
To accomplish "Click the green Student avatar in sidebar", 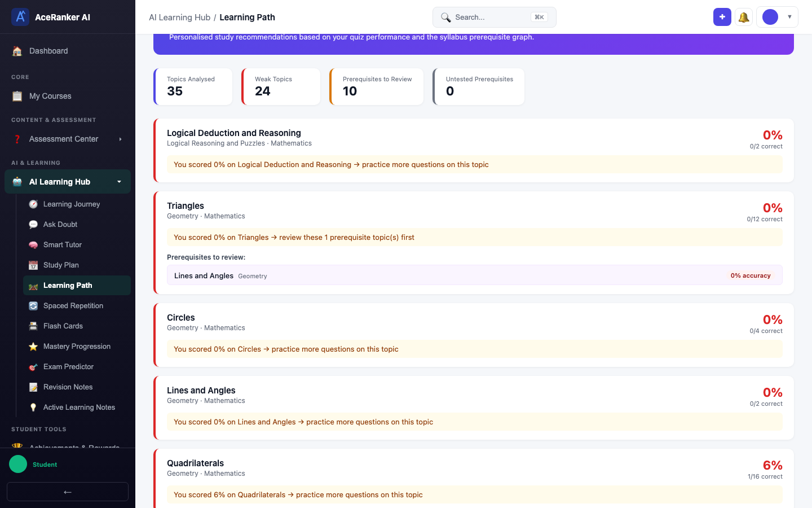I will [18, 464].
